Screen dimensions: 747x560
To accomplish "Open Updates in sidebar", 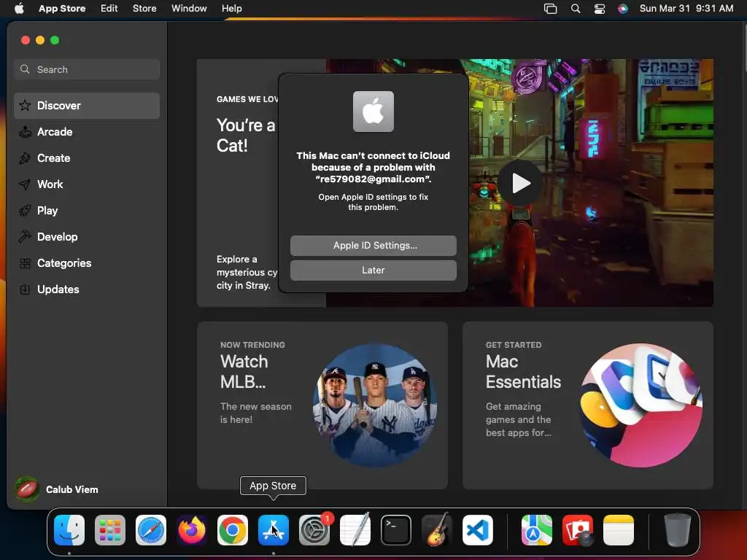I will pyautogui.click(x=87, y=289).
